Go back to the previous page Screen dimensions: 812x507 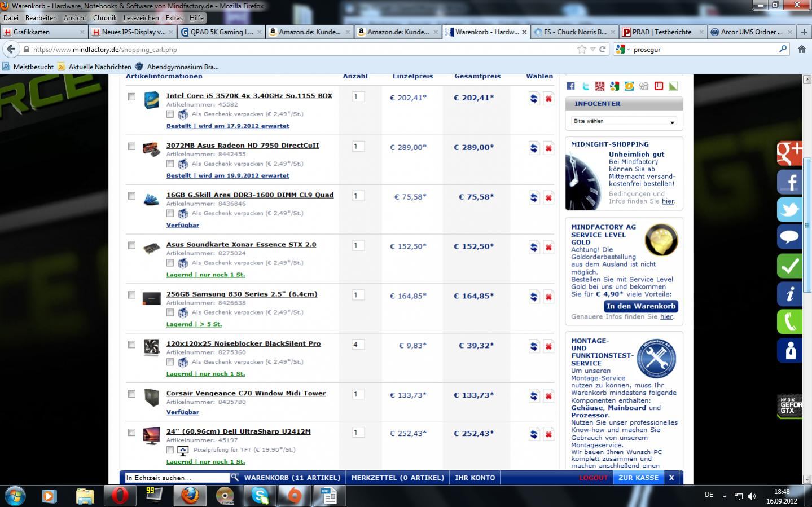point(11,49)
